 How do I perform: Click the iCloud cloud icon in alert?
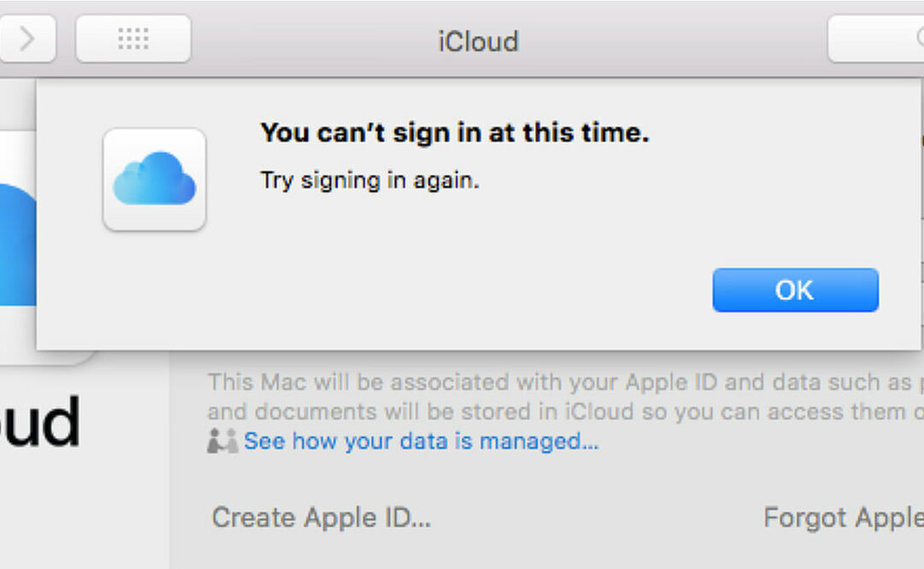(x=154, y=179)
